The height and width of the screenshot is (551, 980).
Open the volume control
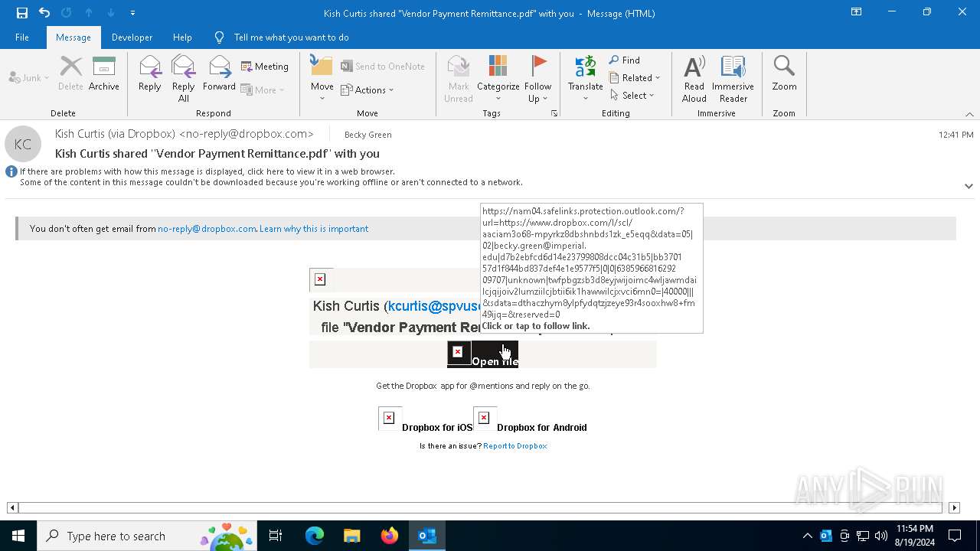coord(881,536)
